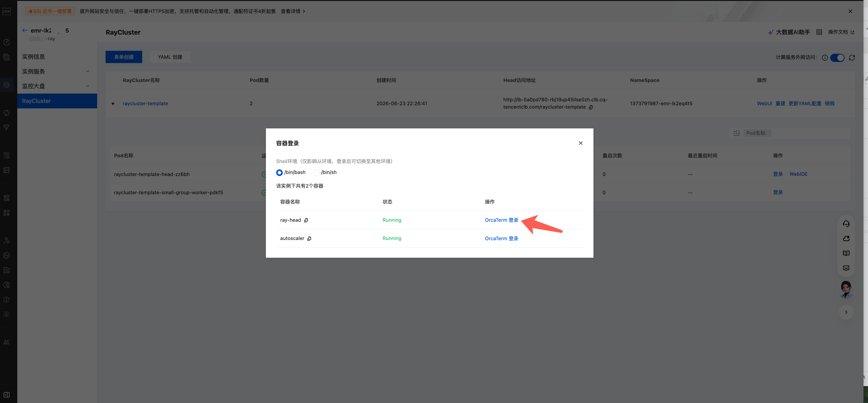The width and height of the screenshot is (868, 403).
Task: Open the bulleted list icon in the dark sidebar
Action: point(6,156)
